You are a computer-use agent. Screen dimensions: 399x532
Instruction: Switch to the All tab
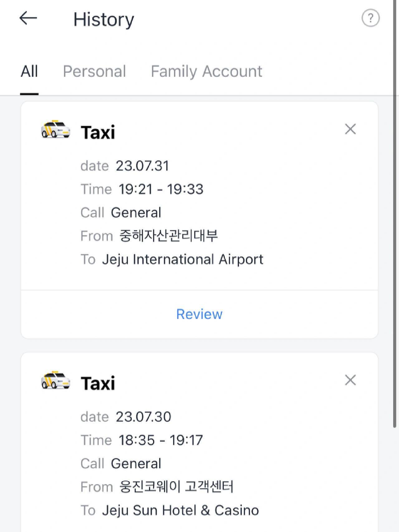(x=29, y=71)
